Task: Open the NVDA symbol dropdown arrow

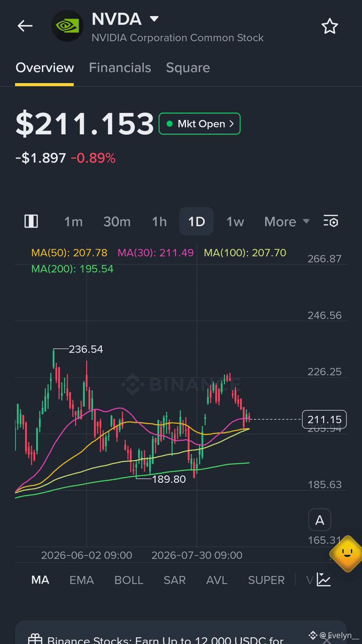Action: (154, 19)
